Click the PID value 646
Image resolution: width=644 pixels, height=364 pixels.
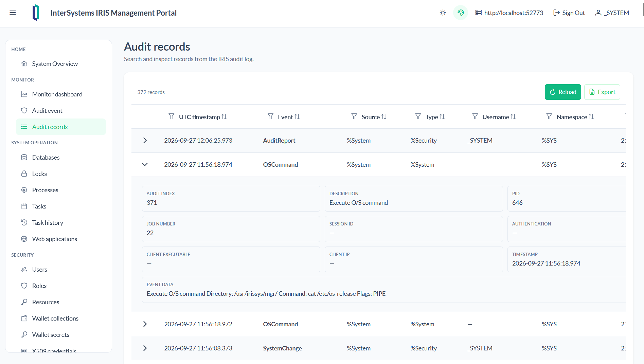click(x=517, y=203)
